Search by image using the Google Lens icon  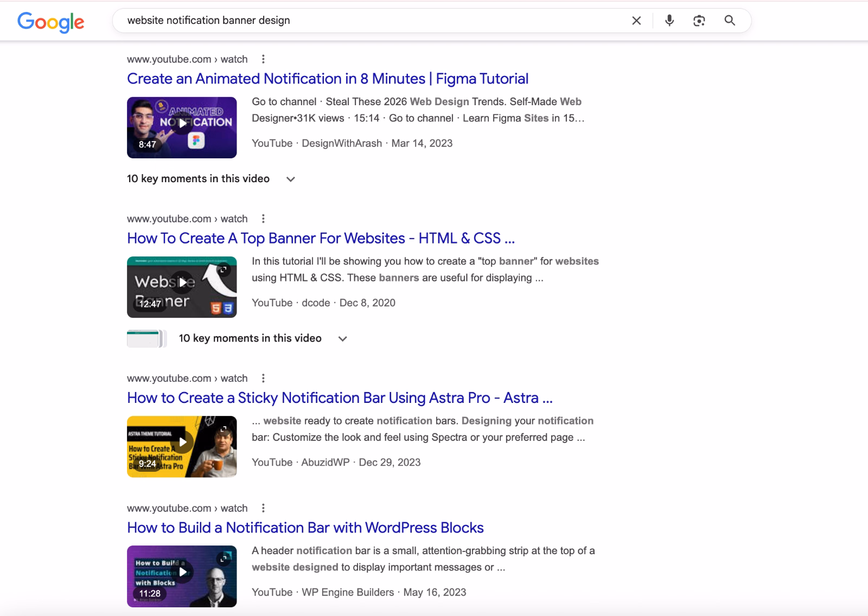point(699,21)
